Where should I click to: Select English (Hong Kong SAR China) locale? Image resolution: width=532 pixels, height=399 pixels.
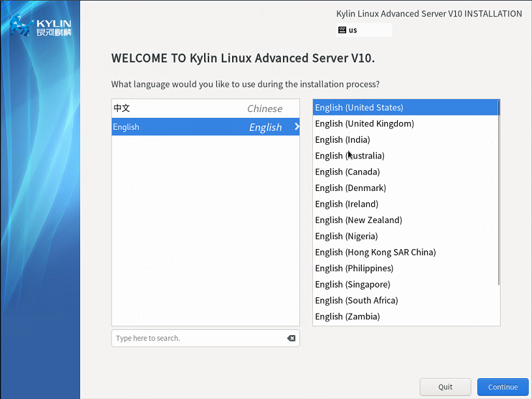point(406,252)
